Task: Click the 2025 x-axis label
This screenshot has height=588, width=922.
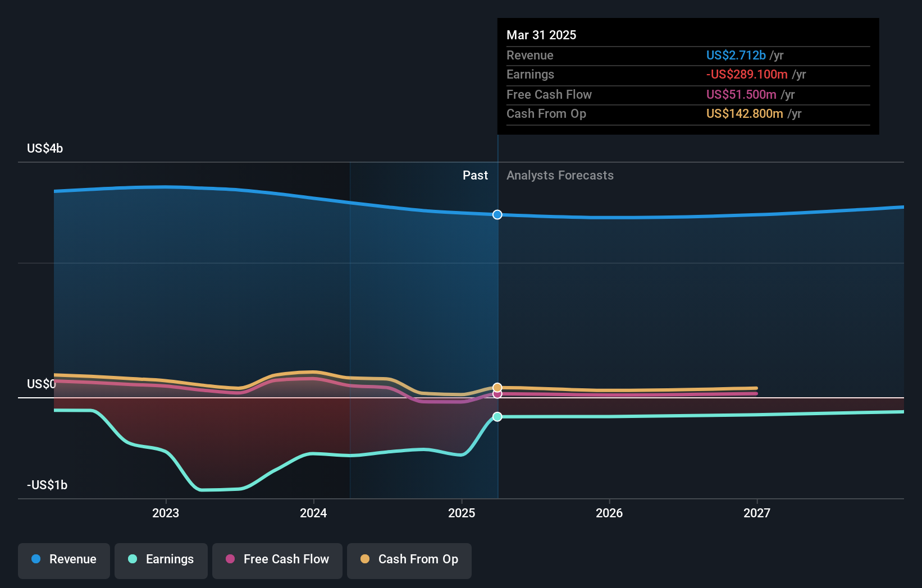Action: point(462,513)
